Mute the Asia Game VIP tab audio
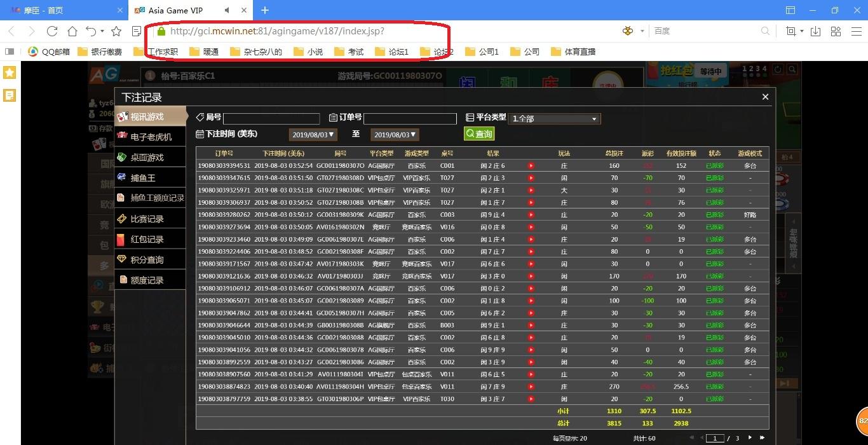The height and width of the screenshot is (445, 868). (228, 11)
